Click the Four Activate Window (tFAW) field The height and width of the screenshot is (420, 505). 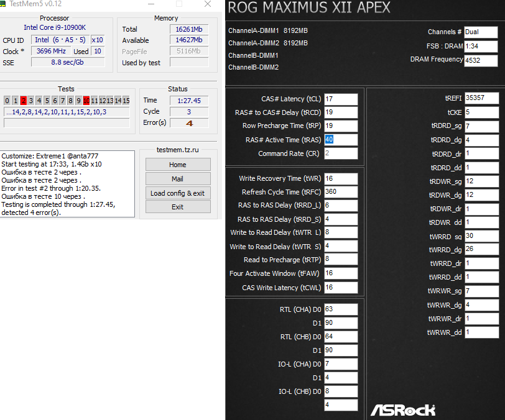pyautogui.click(x=341, y=273)
